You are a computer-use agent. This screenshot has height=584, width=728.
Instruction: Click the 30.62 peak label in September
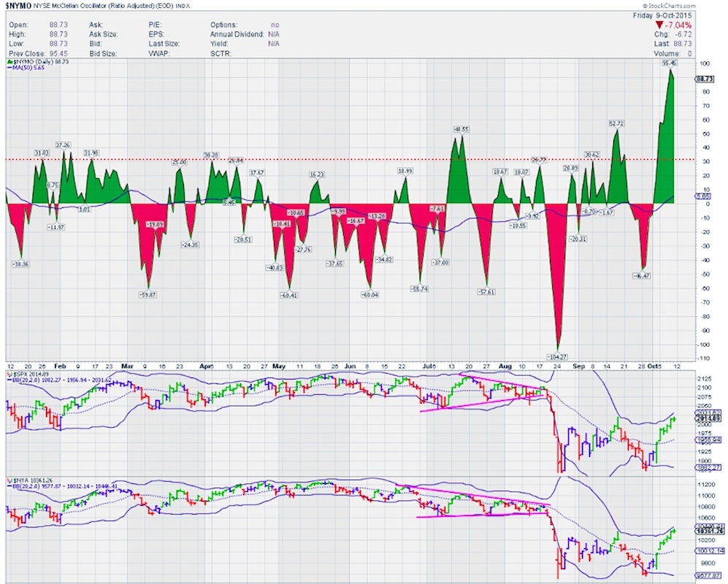click(592, 155)
